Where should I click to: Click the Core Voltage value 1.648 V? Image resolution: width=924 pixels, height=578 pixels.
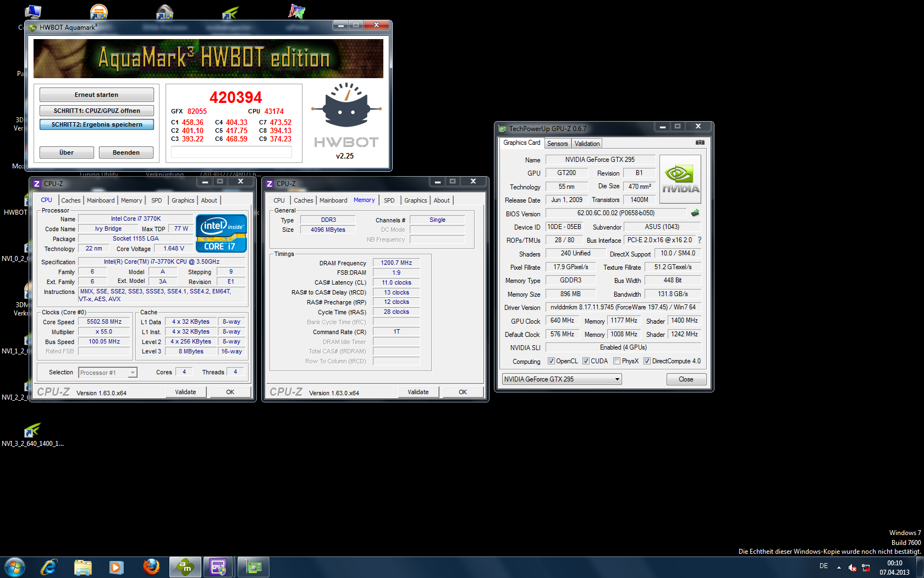(x=174, y=249)
